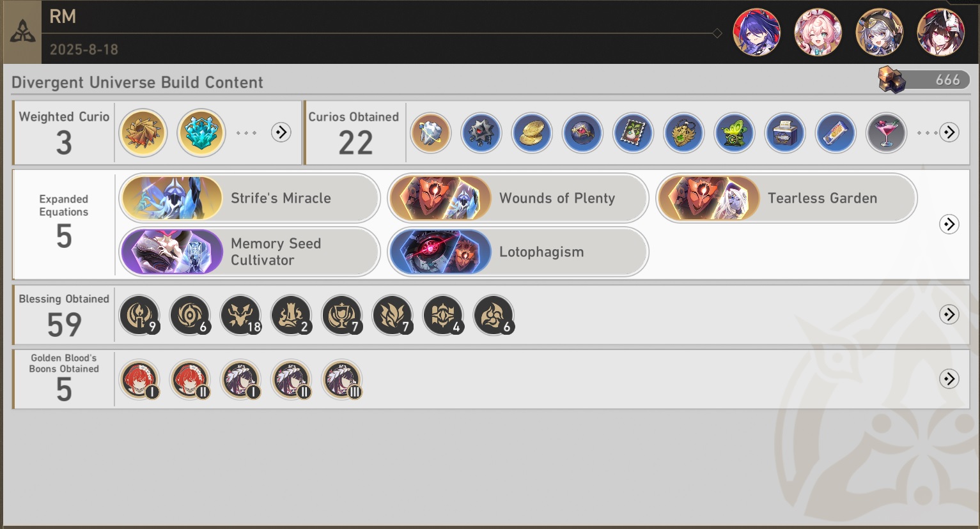This screenshot has height=529, width=980.
Task: Open the Tearless Garden equation
Action: pos(786,198)
